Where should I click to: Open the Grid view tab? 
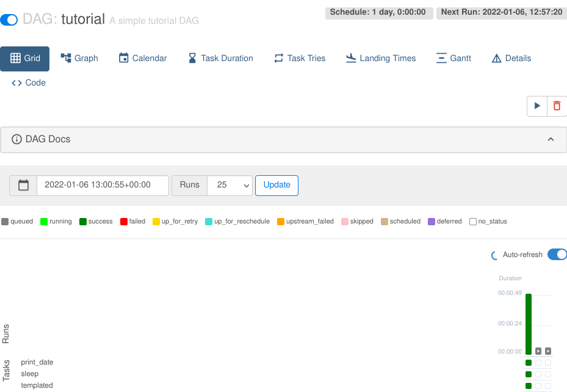pyautogui.click(x=24, y=59)
